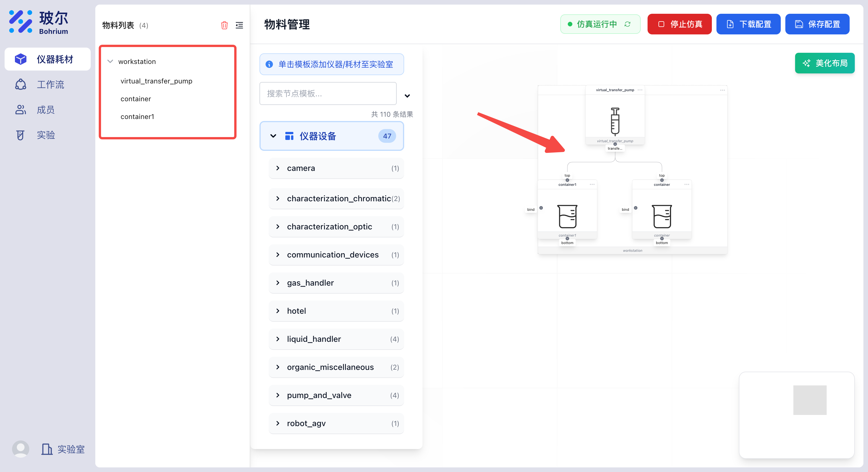868x472 pixels.
Task: Click the beaker icon in container node
Action: coord(662,216)
